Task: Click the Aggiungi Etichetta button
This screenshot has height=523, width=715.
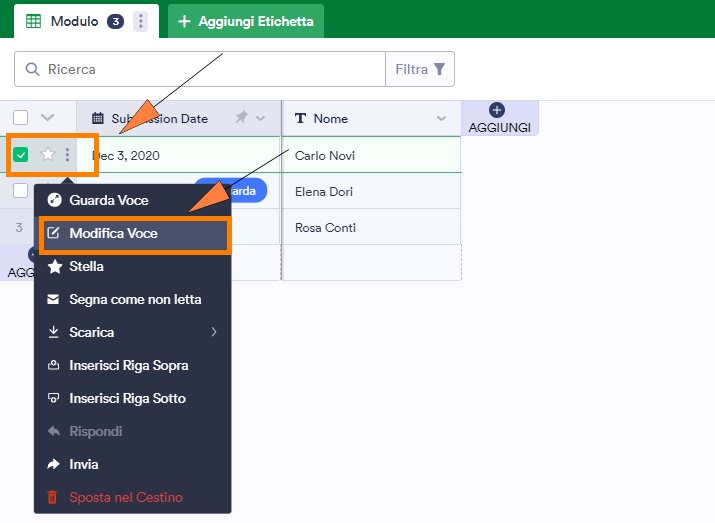Action: (245, 21)
